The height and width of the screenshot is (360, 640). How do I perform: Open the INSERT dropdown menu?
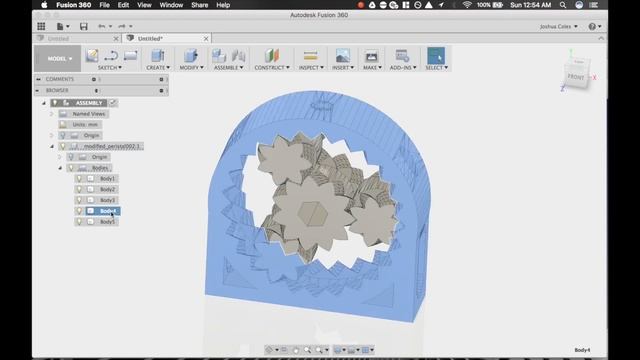[343, 67]
